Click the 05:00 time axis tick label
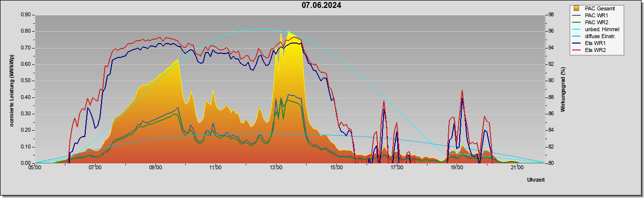The width and height of the screenshot is (644, 198). point(35,168)
